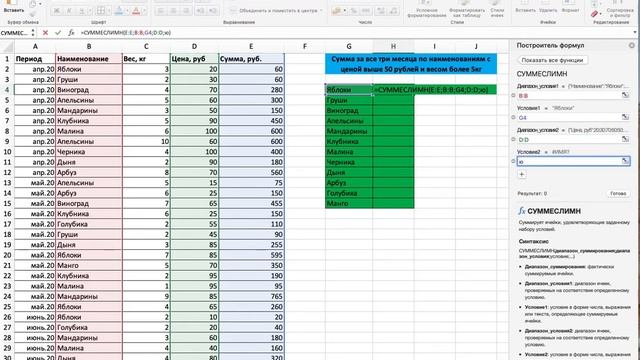Open the Name Box stepper dropdown
The width and height of the screenshot is (640, 360).
tap(33, 33)
